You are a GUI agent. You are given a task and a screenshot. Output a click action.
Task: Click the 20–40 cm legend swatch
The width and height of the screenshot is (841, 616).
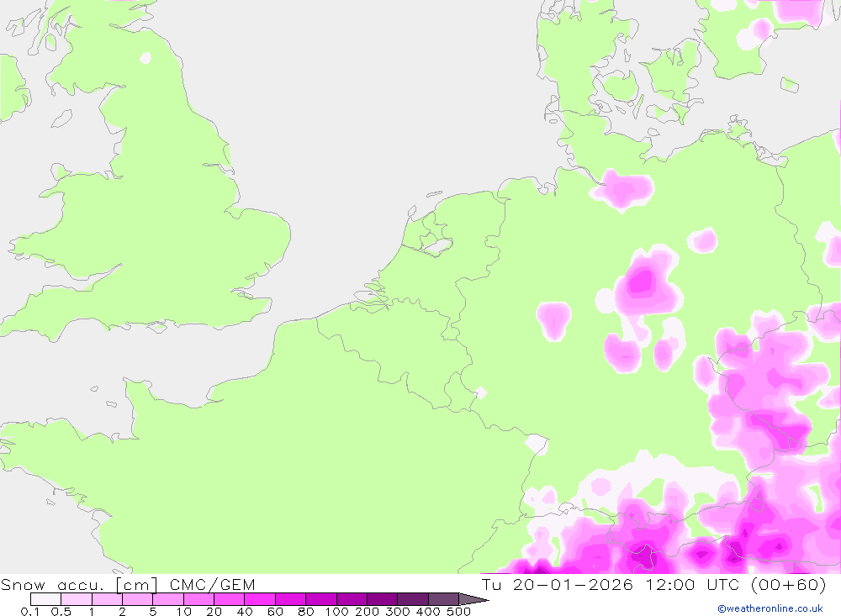pyautogui.click(x=230, y=599)
